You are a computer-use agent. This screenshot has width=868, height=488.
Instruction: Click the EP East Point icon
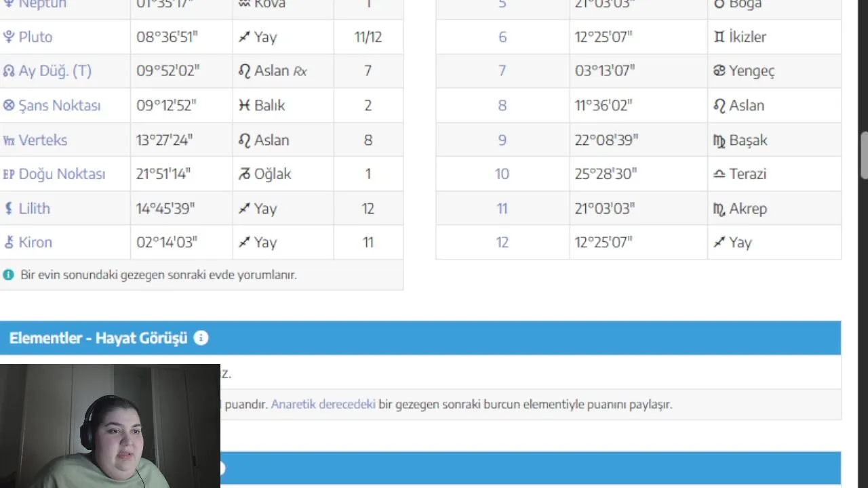(x=9, y=174)
